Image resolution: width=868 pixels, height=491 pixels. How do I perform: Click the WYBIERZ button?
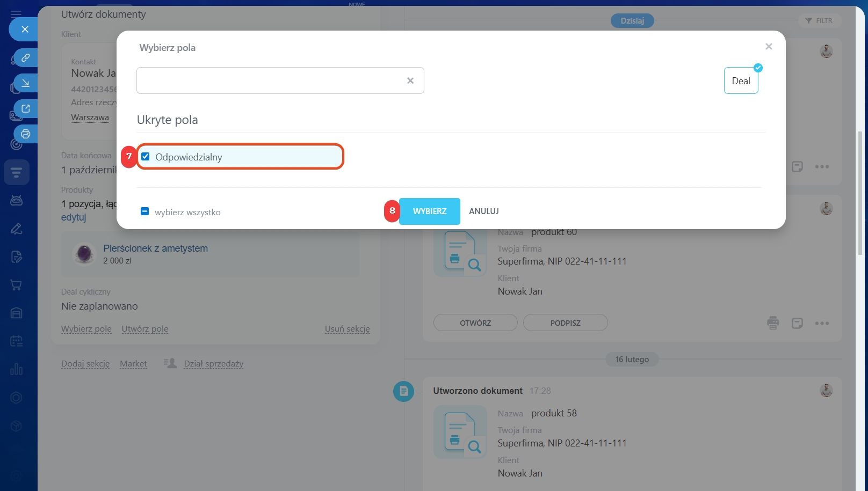click(429, 211)
